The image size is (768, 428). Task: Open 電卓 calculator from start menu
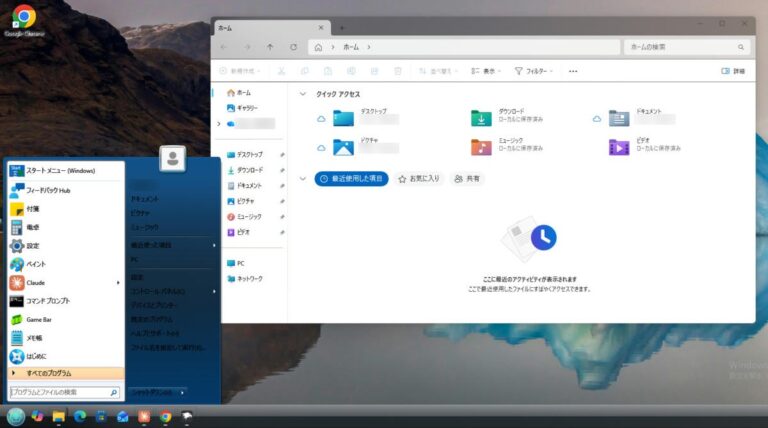click(65, 227)
